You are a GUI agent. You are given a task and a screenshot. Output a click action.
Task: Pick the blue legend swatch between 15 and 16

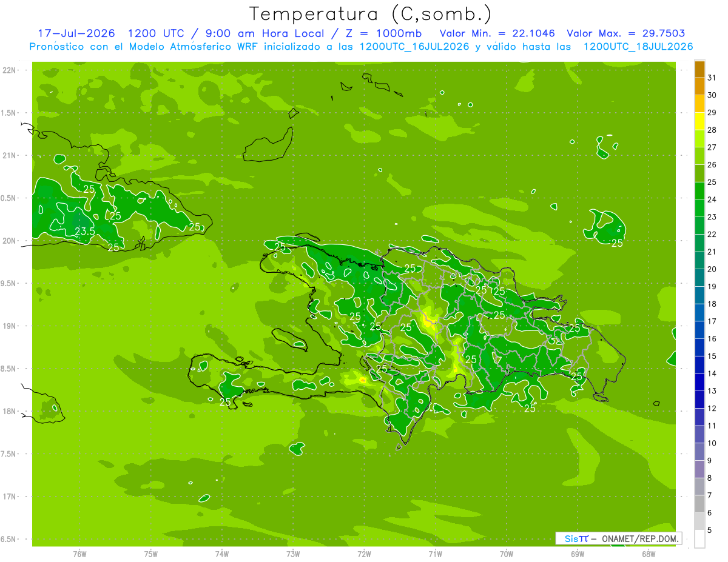[x=699, y=347]
